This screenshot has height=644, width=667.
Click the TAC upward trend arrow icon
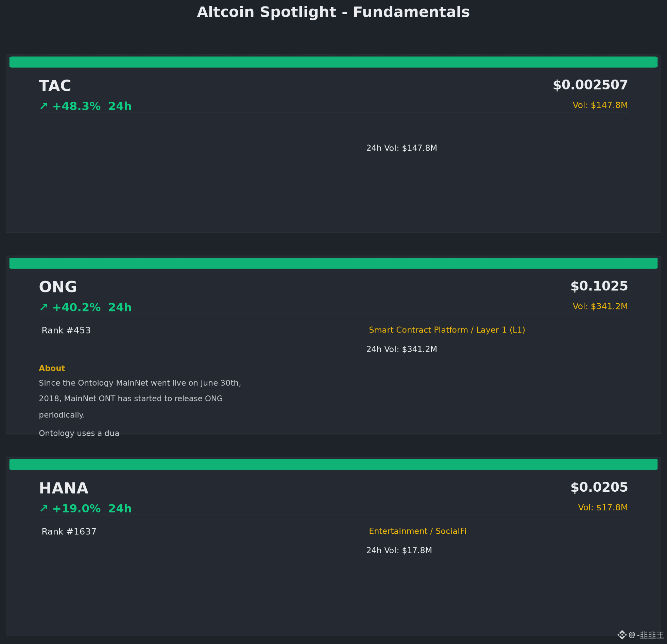44,106
